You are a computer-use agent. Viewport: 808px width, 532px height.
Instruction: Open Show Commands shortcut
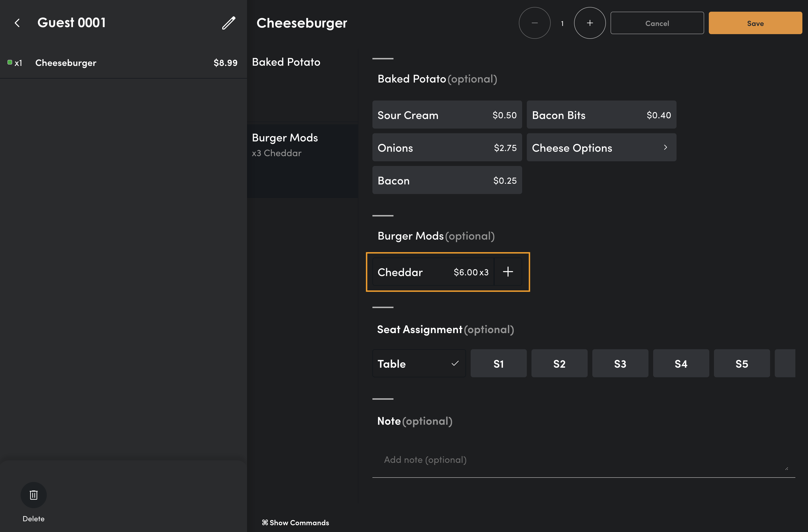click(x=295, y=522)
